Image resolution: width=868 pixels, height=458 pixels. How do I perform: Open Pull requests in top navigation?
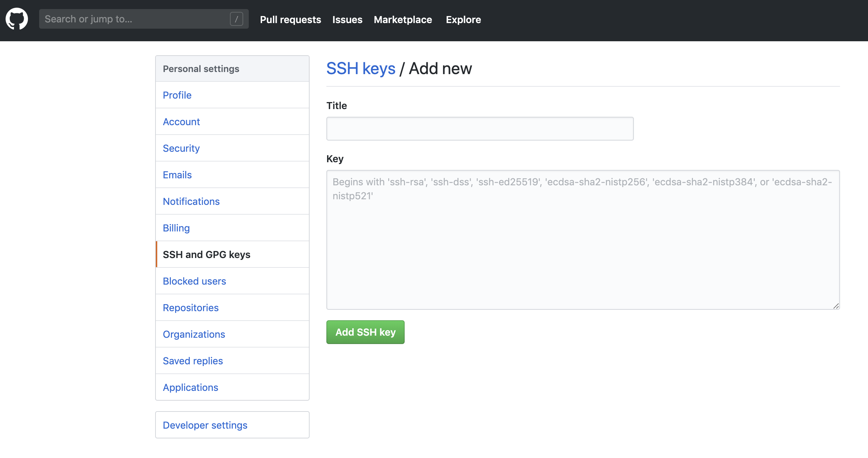tap(290, 20)
